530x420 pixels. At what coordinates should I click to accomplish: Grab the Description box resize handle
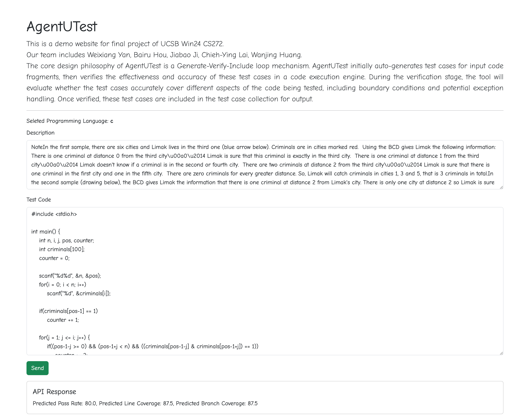501,187
